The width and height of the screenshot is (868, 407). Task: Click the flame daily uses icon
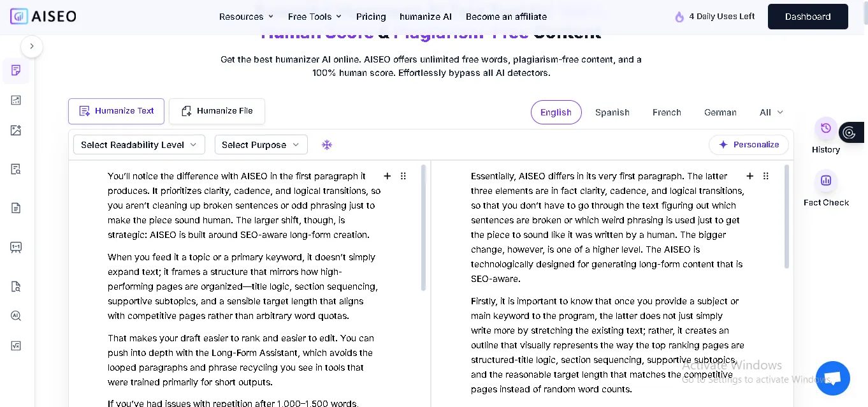[679, 17]
